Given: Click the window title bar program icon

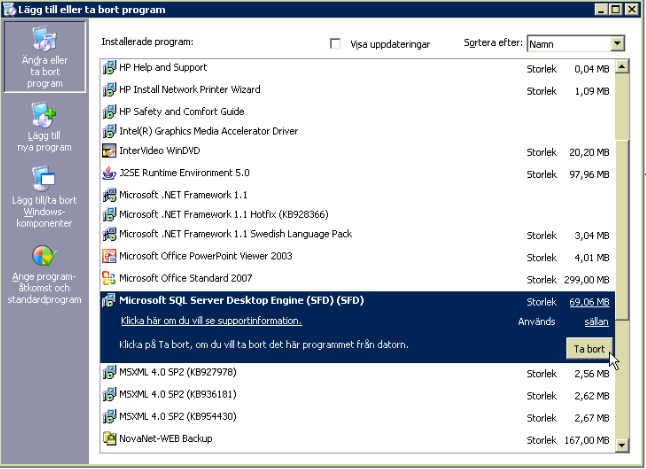Looking at the screenshot, I should click(9, 9).
